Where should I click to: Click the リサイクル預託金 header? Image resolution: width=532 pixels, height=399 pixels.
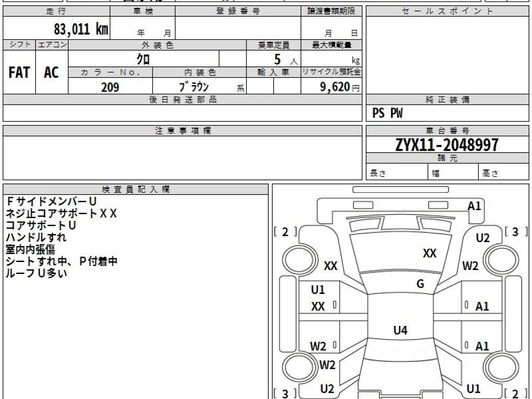coord(332,72)
